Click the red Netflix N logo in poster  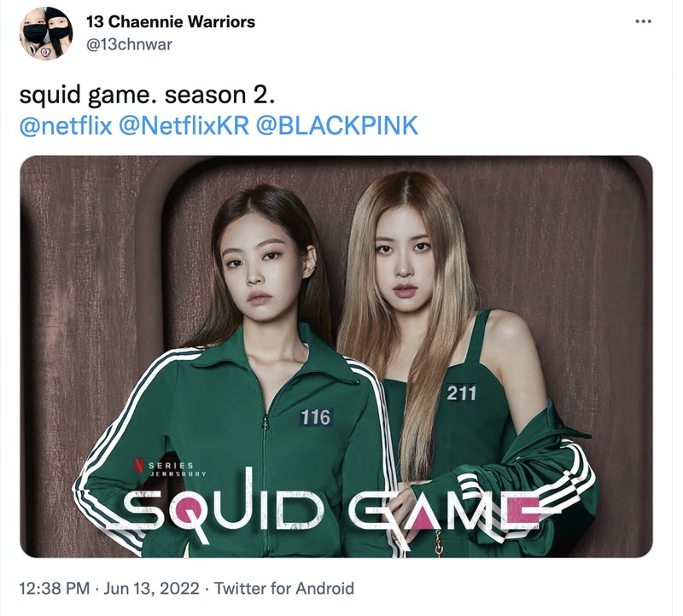138,464
